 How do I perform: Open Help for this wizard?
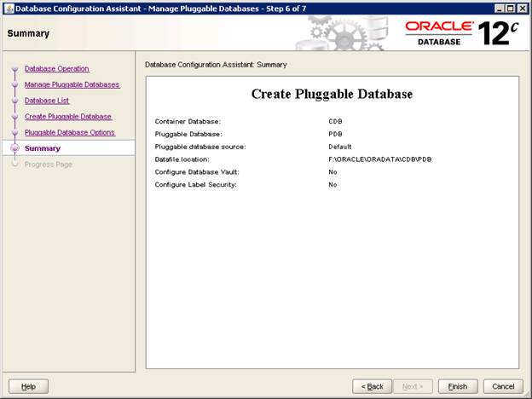(x=28, y=386)
